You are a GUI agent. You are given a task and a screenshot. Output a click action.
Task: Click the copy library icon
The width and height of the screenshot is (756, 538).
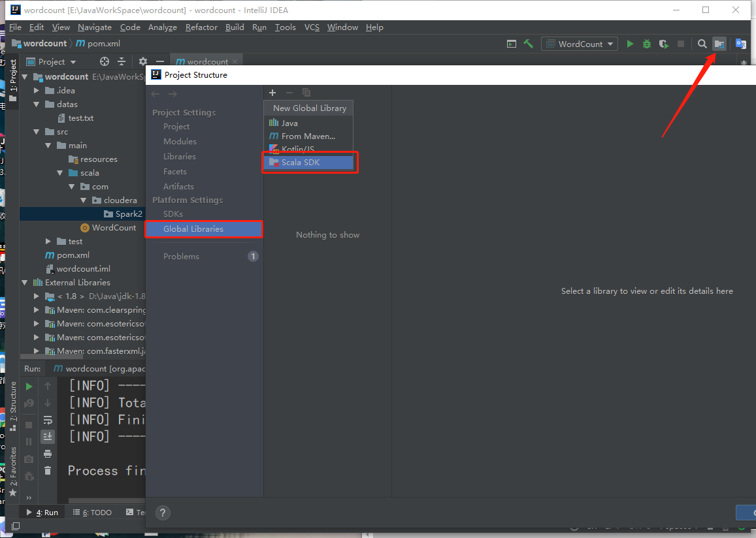coord(306,93)
